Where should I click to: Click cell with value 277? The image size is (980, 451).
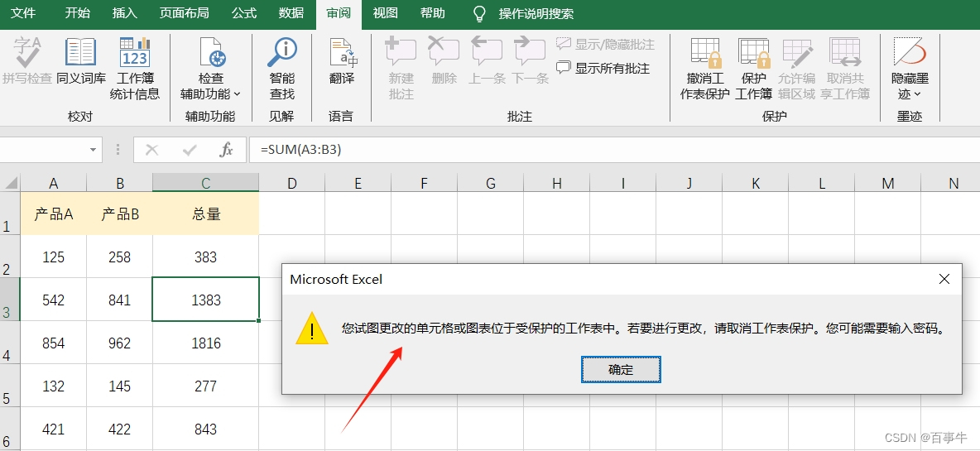(205, 386)
